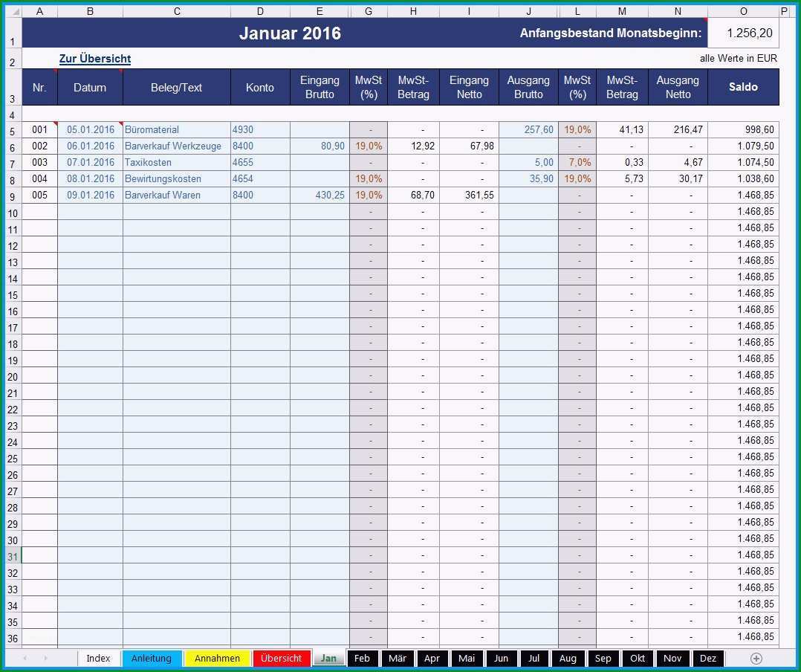Go to previous sheet tabs arrow
Viewport: 801px width, 672px height.
click(25, 658)
